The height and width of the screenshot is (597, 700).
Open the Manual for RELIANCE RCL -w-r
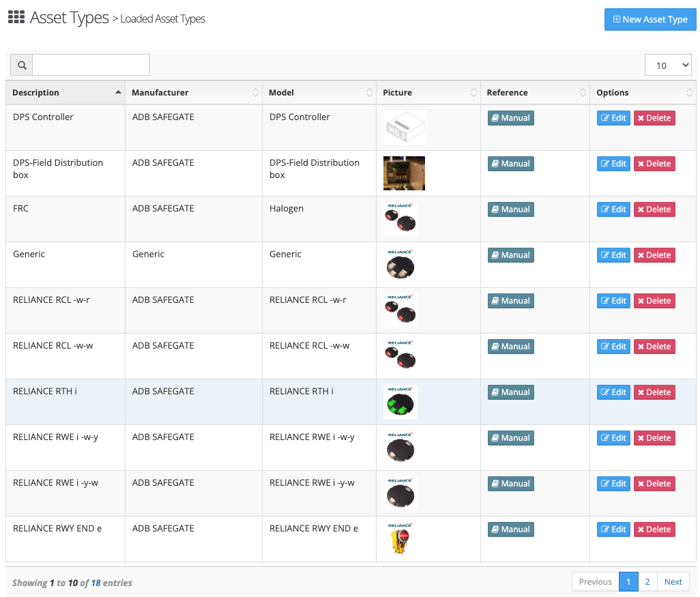pyautogui.click(x=511, y=300)
